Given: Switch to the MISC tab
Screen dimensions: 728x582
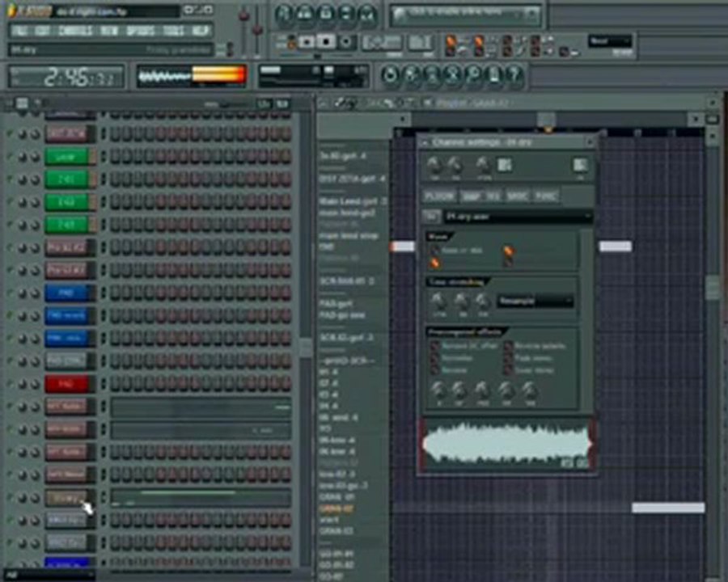Looking at the screenshot, I should pyautogui.click(x=517, y=196).
